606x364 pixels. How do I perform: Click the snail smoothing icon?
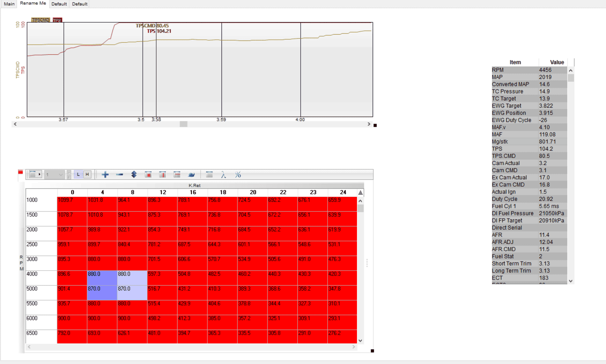(191, 175)
